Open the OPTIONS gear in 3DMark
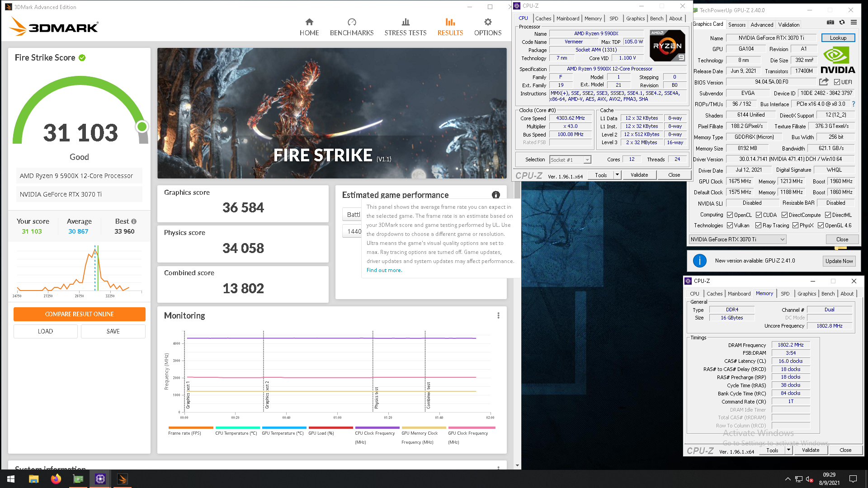Image resolution: width=868 pixels, height=488 pixels. pyautogui.click(x=488, y=27)
